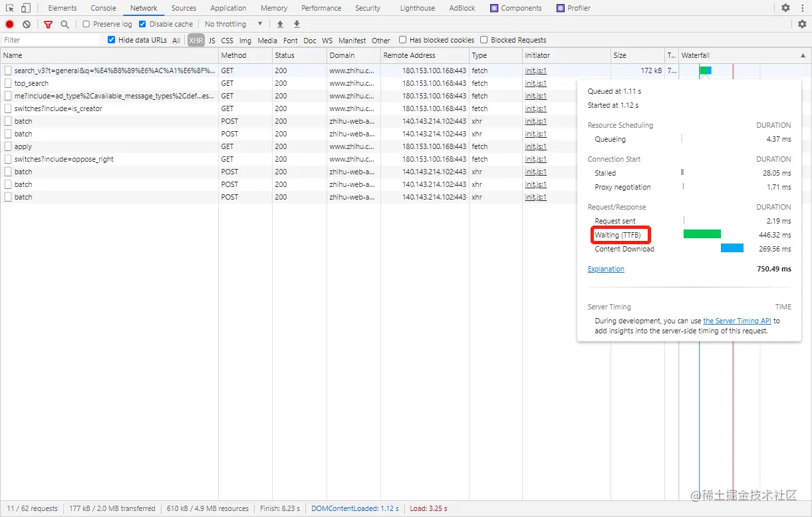This screenshot has height=517, width=812.
Task: Filter requests by JS type
Action: pyautogui.click(x=212, y=41)
